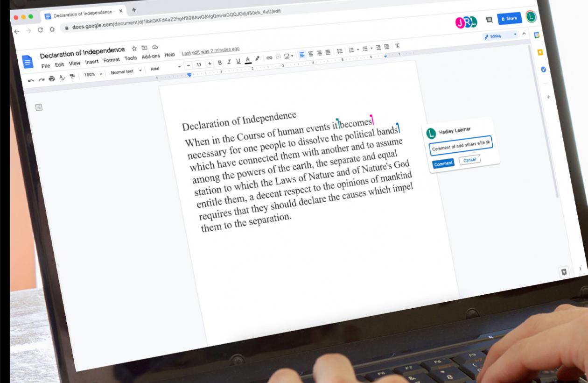
Task: Open text color picker
Action: coord(248,60)
